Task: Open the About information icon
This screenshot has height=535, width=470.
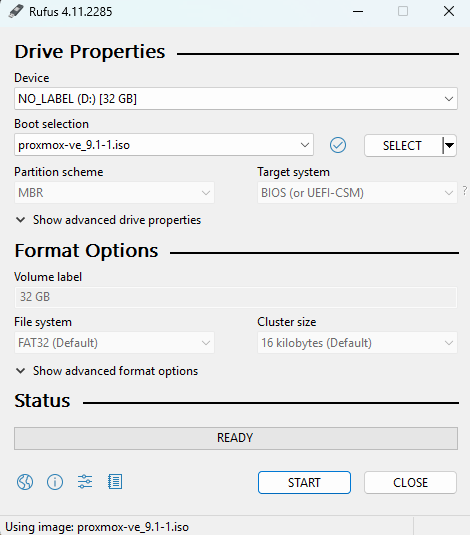Action: [x=55, y=482]
